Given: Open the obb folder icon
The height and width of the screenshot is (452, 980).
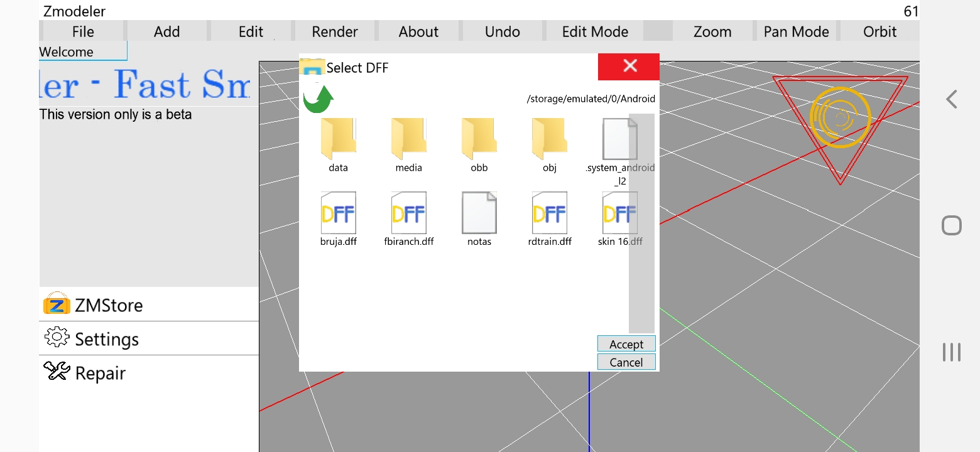Looking at the screenshot, I should tap(479, 139).
